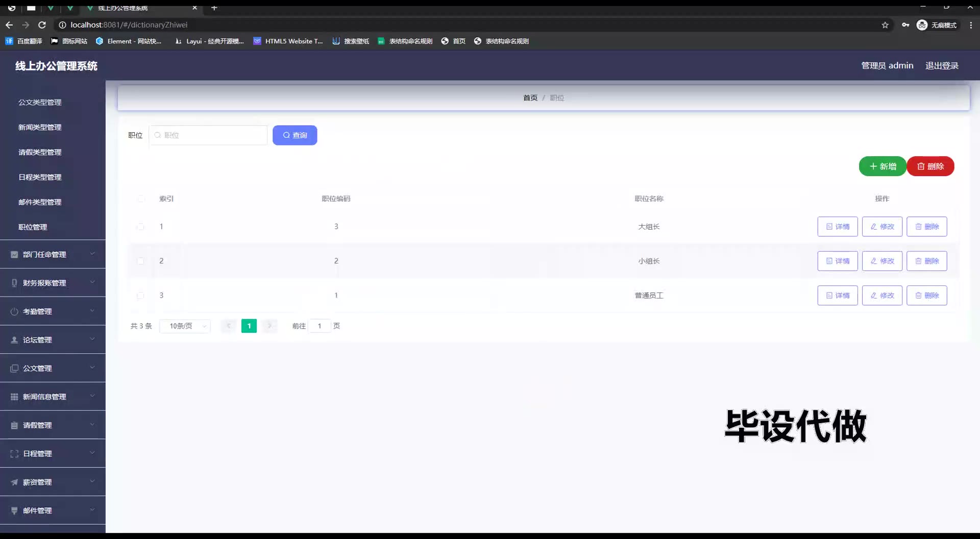
Task: Click the 薪资管理 paper plane icon
Action: (x=14, y=482)
